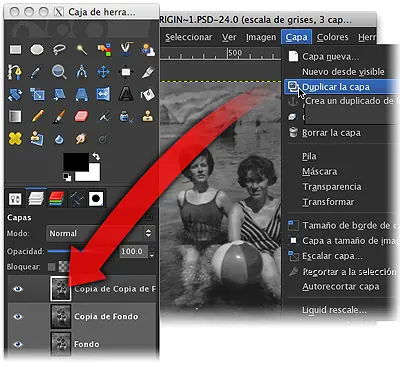400x367 pixels.
Task: Open the black foreground color swatch
Action: click(75, 162)
